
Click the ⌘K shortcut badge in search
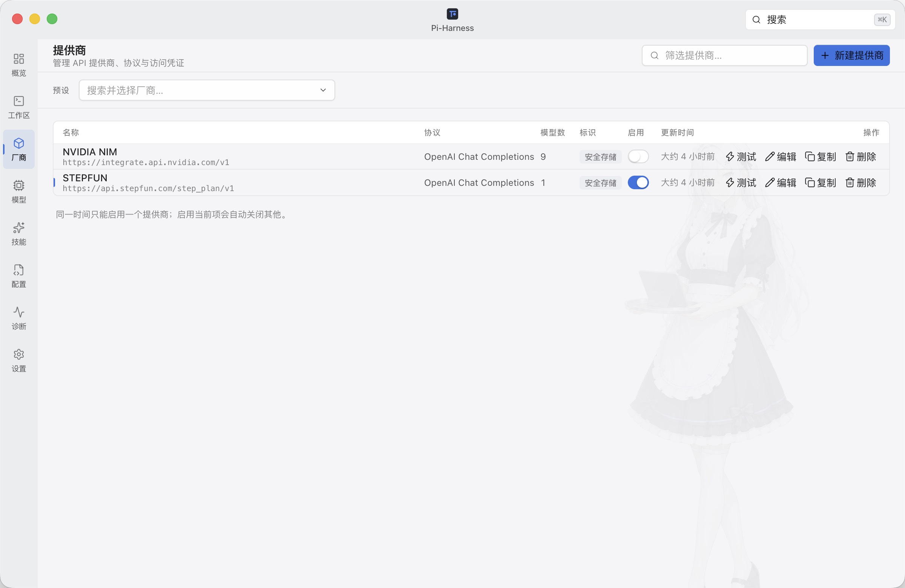pos(882,20)
